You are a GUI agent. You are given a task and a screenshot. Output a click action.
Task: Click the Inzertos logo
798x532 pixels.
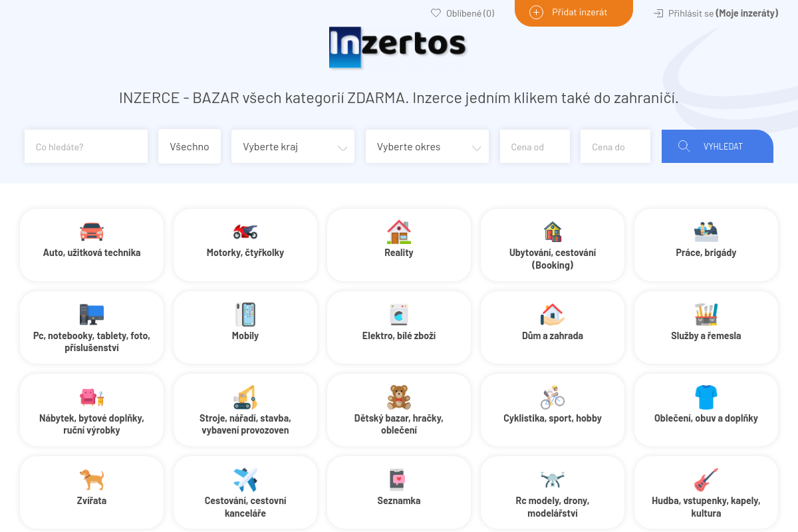tap(397, 47)
